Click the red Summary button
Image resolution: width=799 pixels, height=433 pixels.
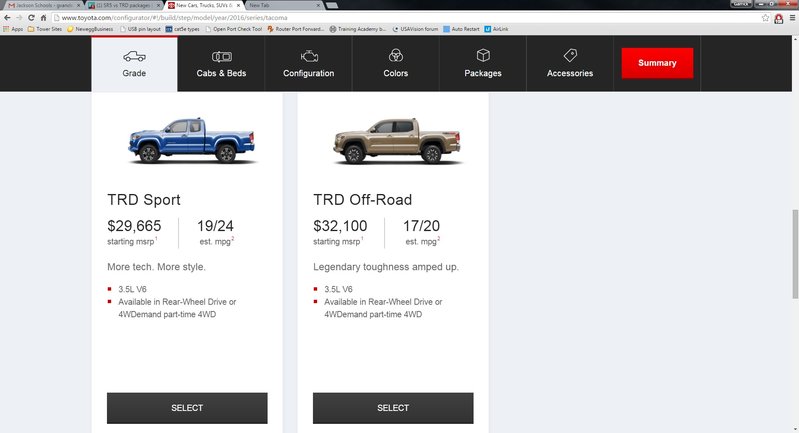657,63
